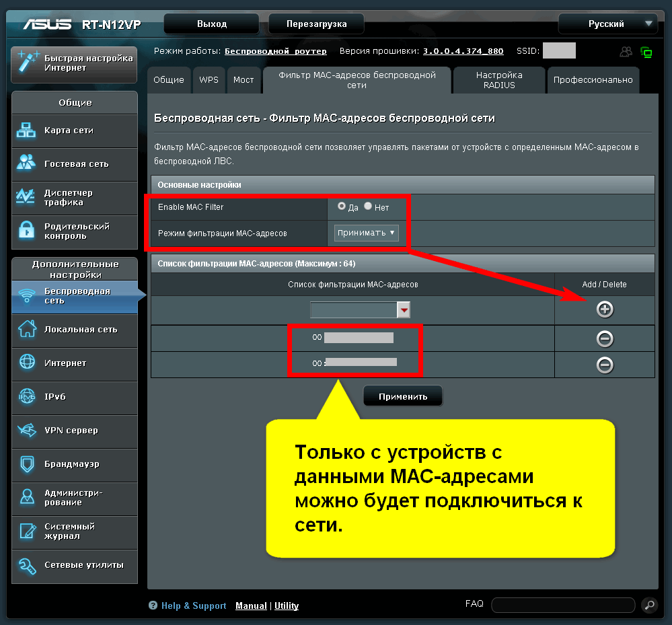Switch to the Профессионально tab
672x625 pixels.
click(593, 80)
